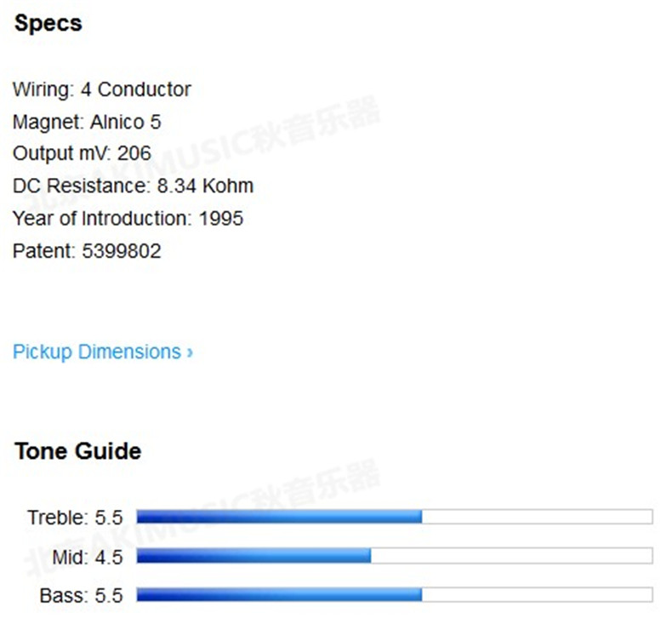Select the Wiring: 4 Conductor line
Viewport: 672px width, 624px height.
point(102,89)
